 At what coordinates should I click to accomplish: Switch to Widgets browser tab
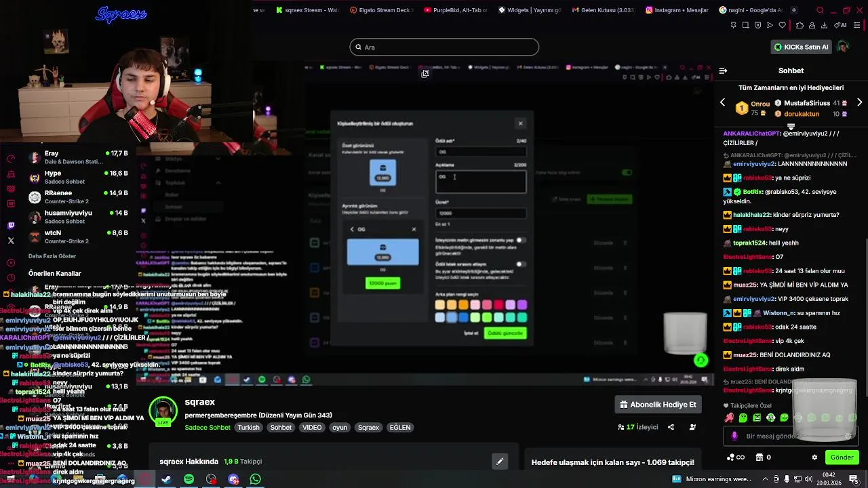530,10
